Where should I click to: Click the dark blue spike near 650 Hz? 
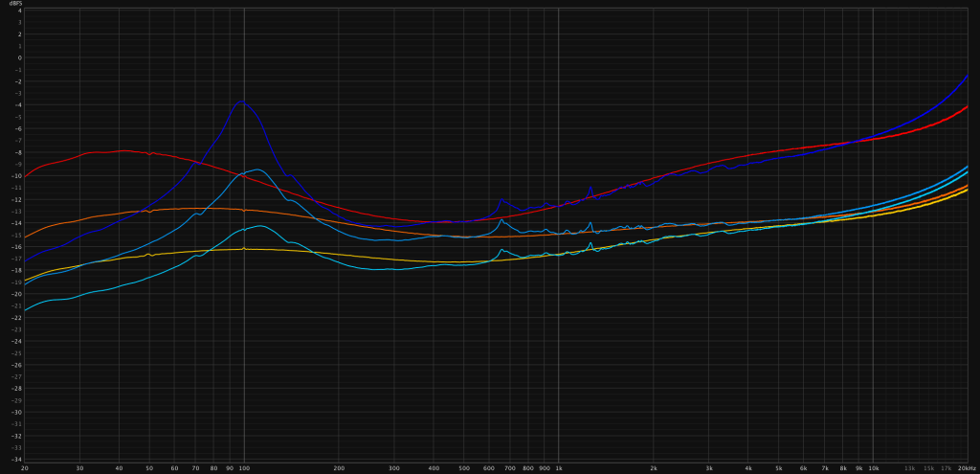tap(501, 200)
